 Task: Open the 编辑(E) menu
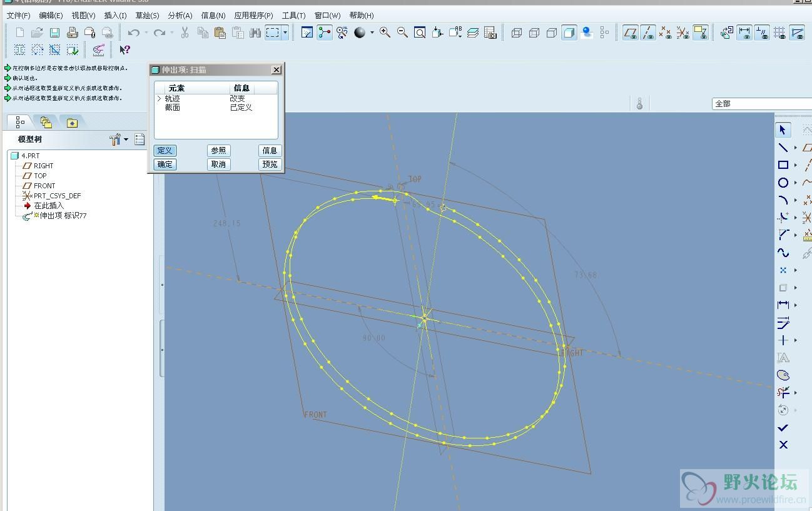pos(51,15)
